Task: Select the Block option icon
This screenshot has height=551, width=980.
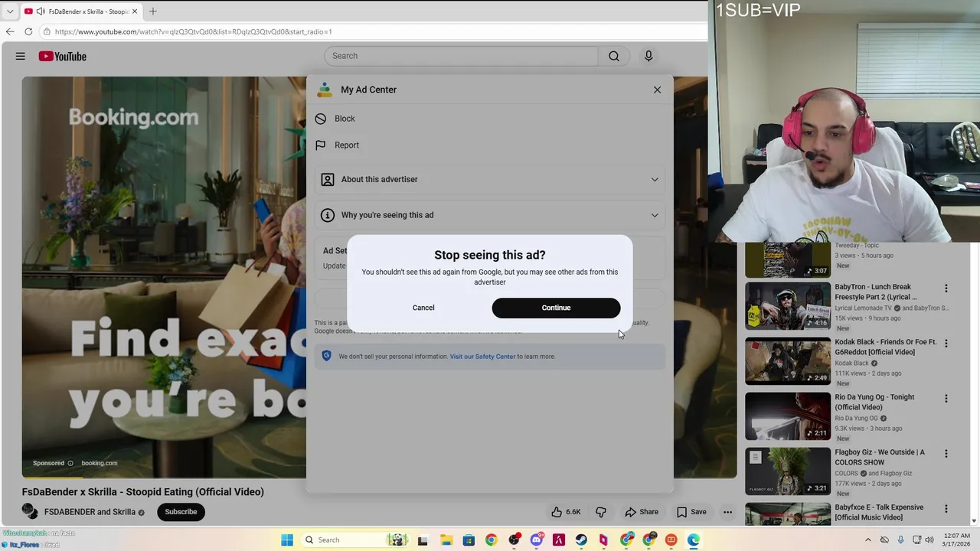Action: point(321,119)
